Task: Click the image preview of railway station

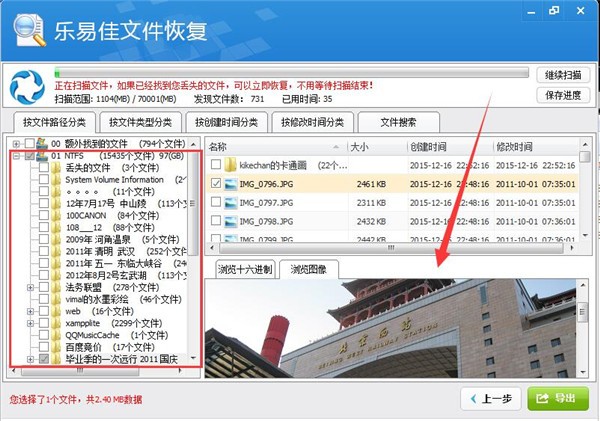Action: click(x=390, y=328)
